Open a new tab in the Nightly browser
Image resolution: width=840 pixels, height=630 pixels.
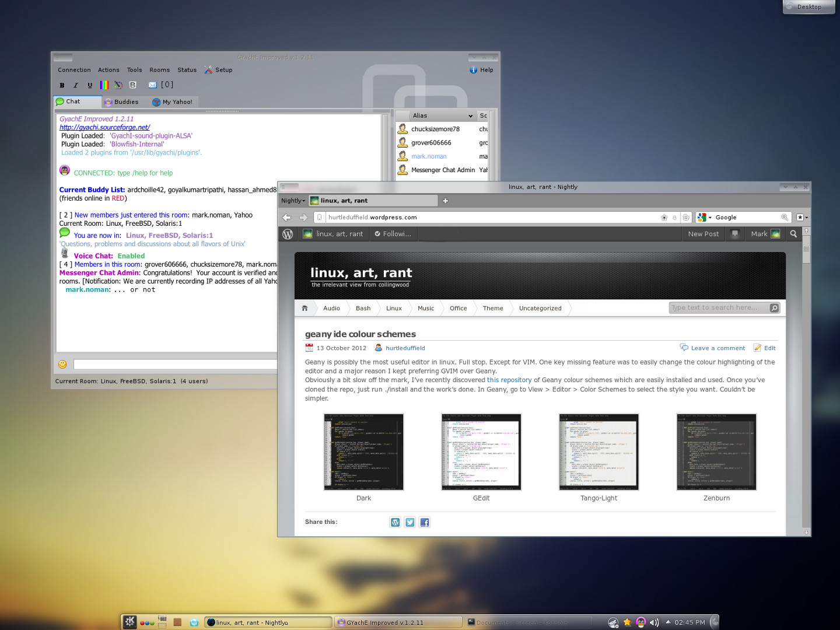tap(446, 201)
